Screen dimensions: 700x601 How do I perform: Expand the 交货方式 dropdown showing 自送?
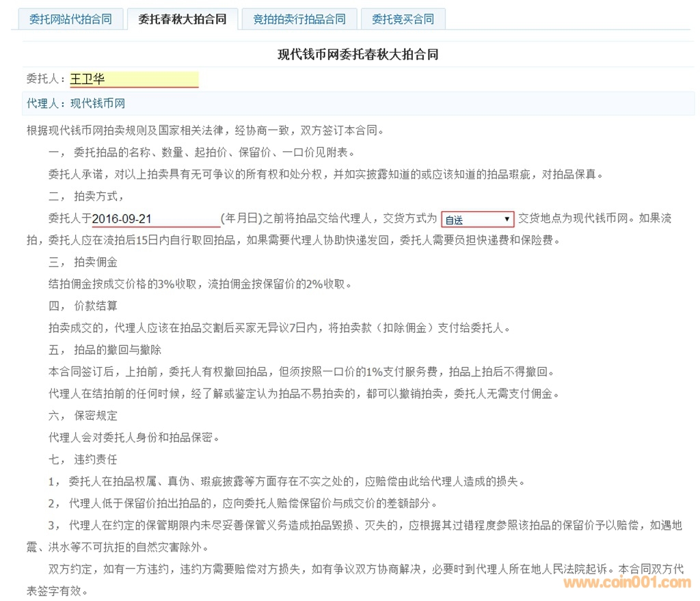(477, 219)
